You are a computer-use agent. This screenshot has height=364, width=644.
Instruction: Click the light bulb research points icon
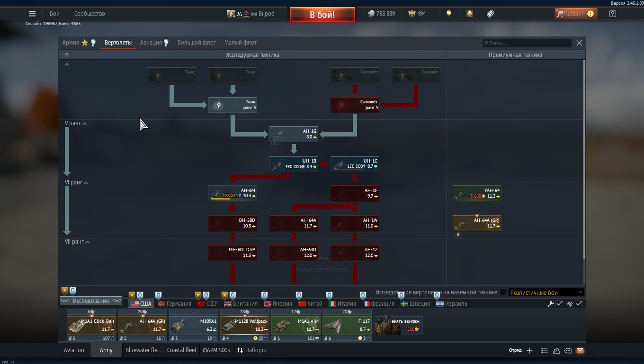pyautogui.click(x=449, y=14)
